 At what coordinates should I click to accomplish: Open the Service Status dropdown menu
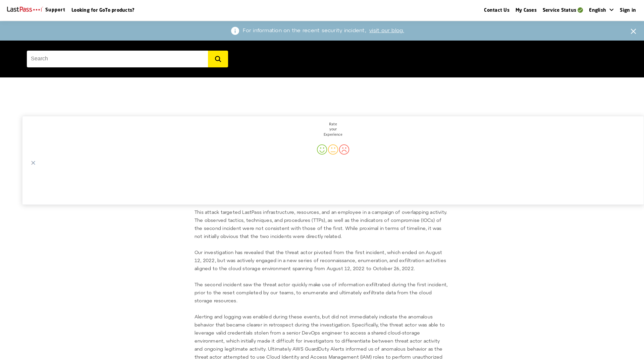click(562, 10)
